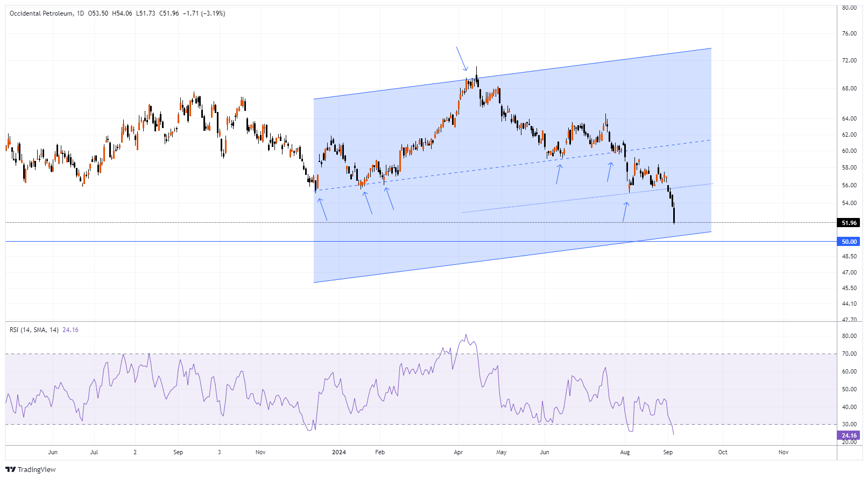The width and height of the screenshot is (868, 479).
Task: Select the Occidental Petroleum symbol title
Action: pyautogui.click(x=41, y=13)
